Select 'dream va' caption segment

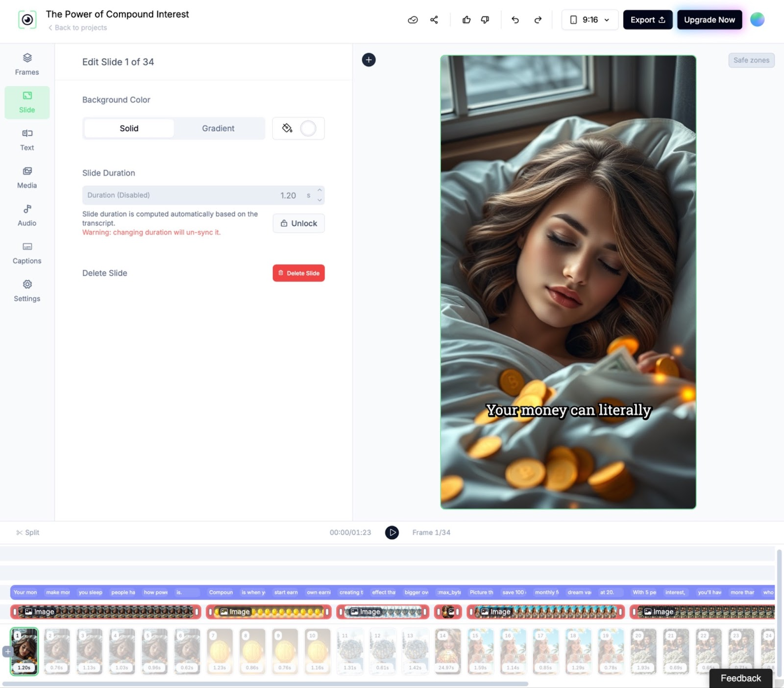pyautogui.click(x=579, y=593)
